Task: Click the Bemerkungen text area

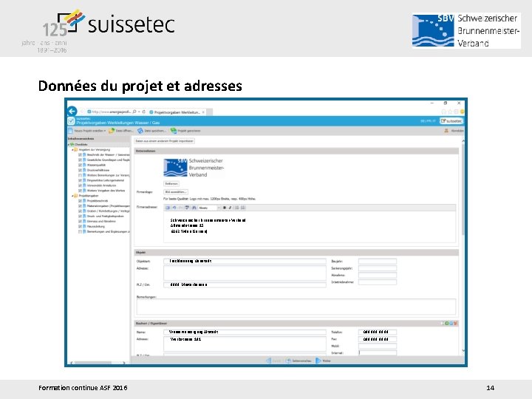Action: coord(296,307)
